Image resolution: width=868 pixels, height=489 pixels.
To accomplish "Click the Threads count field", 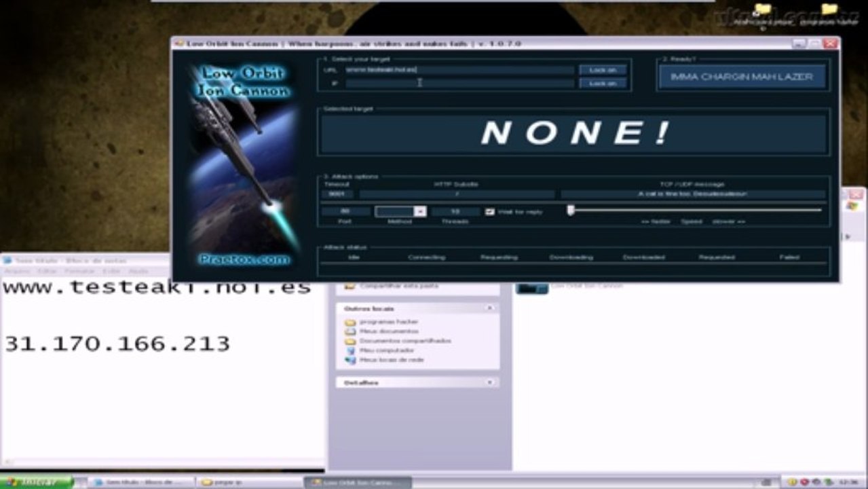I will 455,212.
